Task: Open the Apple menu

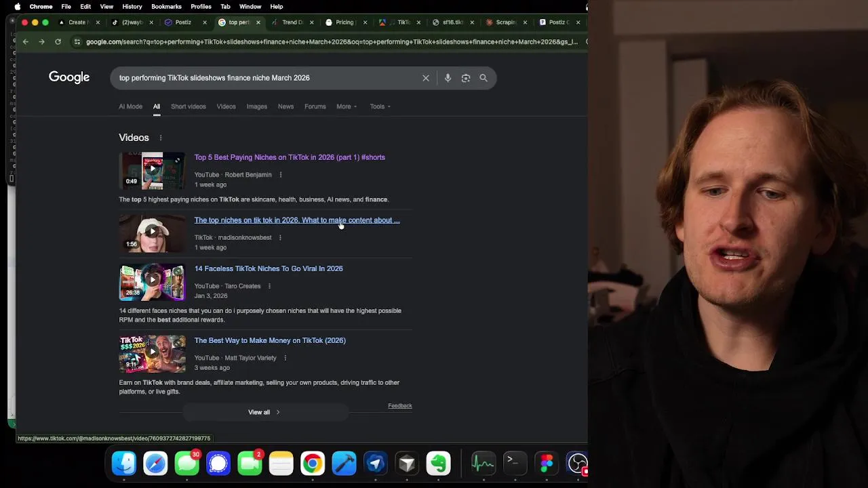Action: pos(18,7)
